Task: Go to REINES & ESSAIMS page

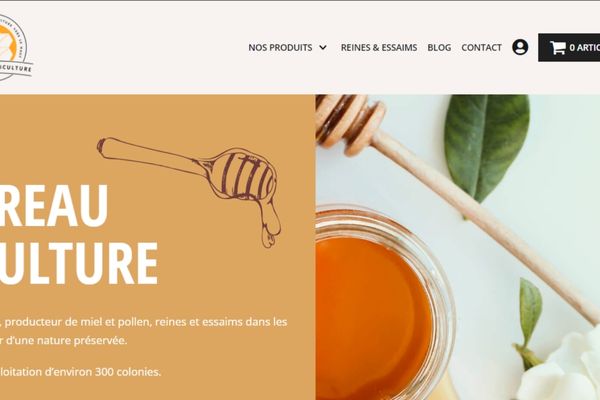Action: 379,47
